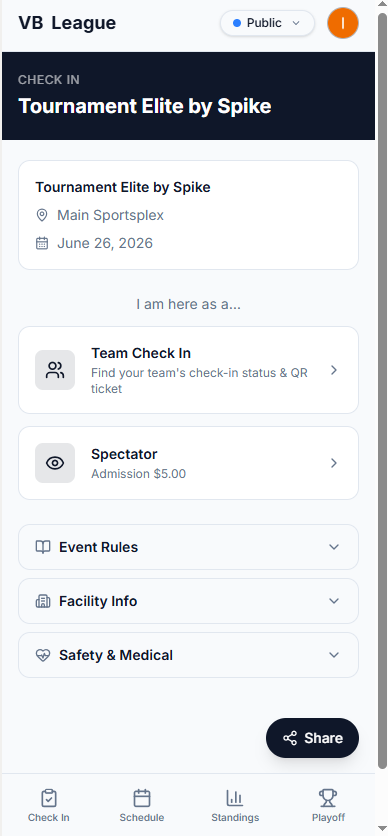This screenshot has height=836, width=388.
Task: Click the VB League logo link
Action: [67, 23]
